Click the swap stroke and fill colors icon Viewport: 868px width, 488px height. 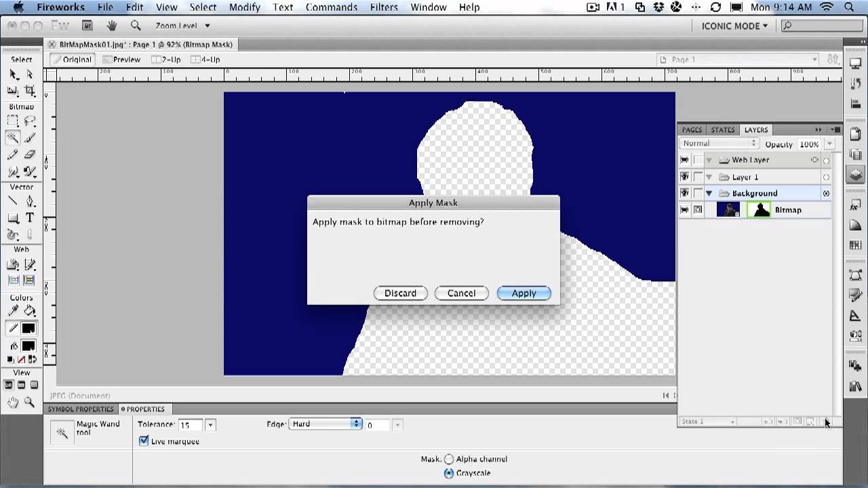click(31, 359)
